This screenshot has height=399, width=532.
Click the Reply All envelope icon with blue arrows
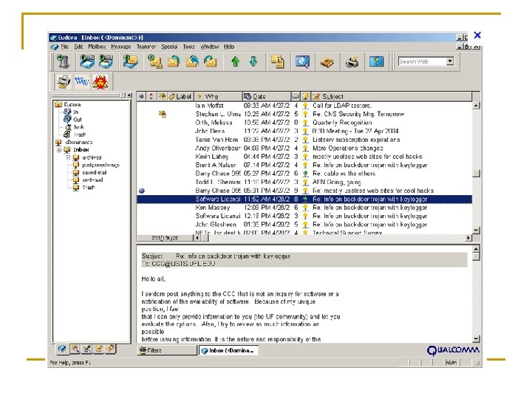192,61
